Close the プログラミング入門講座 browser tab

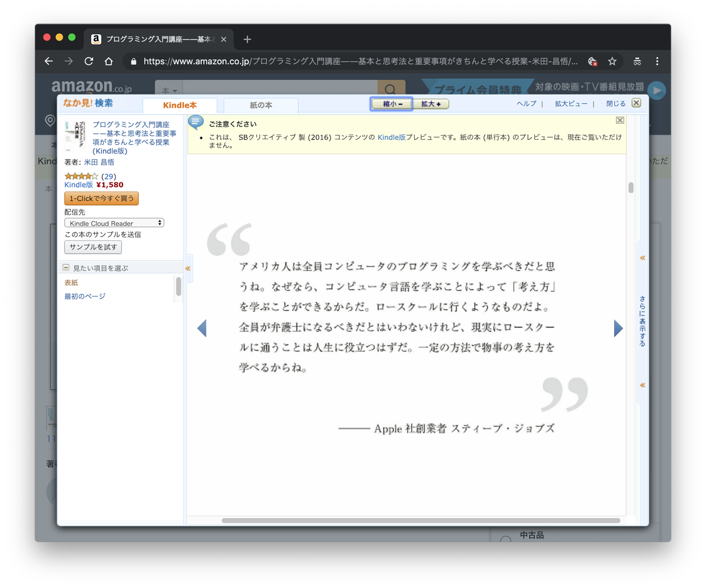pyautogui.click(x=224, y=39)
